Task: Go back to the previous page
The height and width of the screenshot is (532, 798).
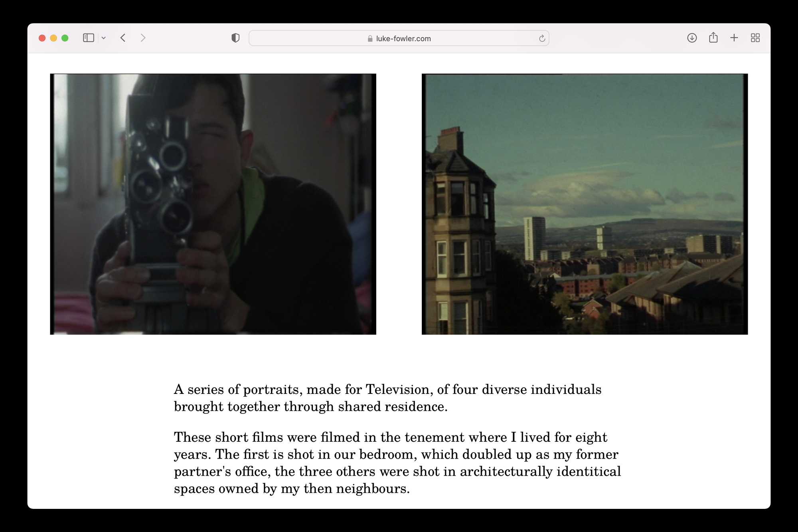Action: point(123,38)
